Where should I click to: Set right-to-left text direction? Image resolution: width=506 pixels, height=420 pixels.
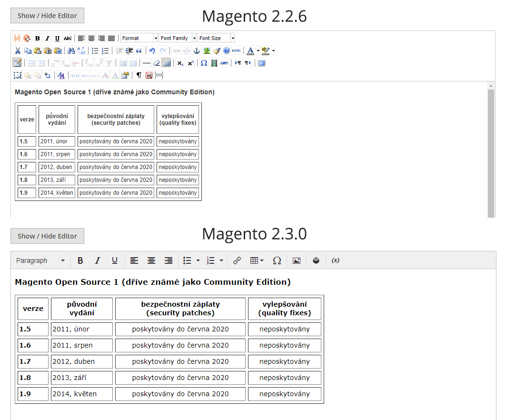(x=248, y=63)
